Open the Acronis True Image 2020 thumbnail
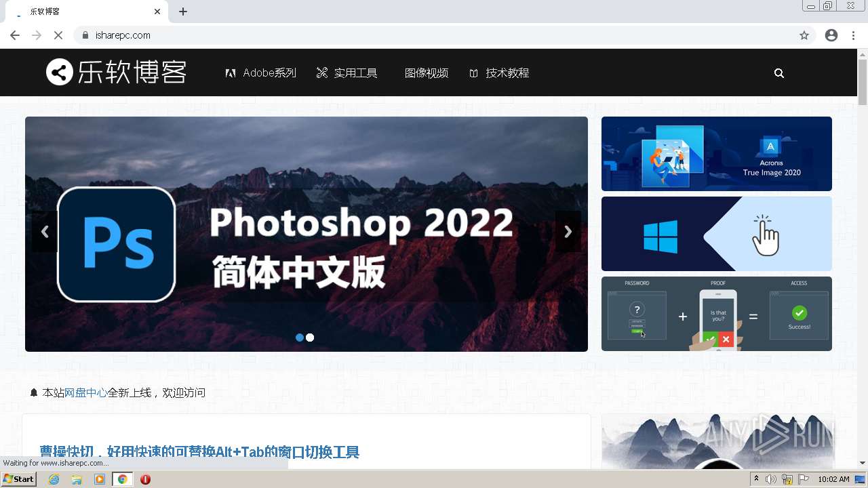Viewport: 868px width, 488px height. [717, 154]
